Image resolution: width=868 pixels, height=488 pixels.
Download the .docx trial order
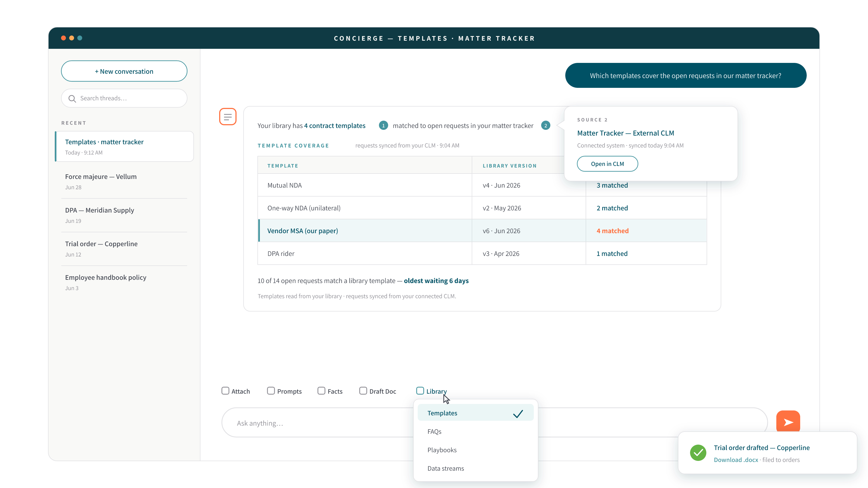tap(736, 460)
